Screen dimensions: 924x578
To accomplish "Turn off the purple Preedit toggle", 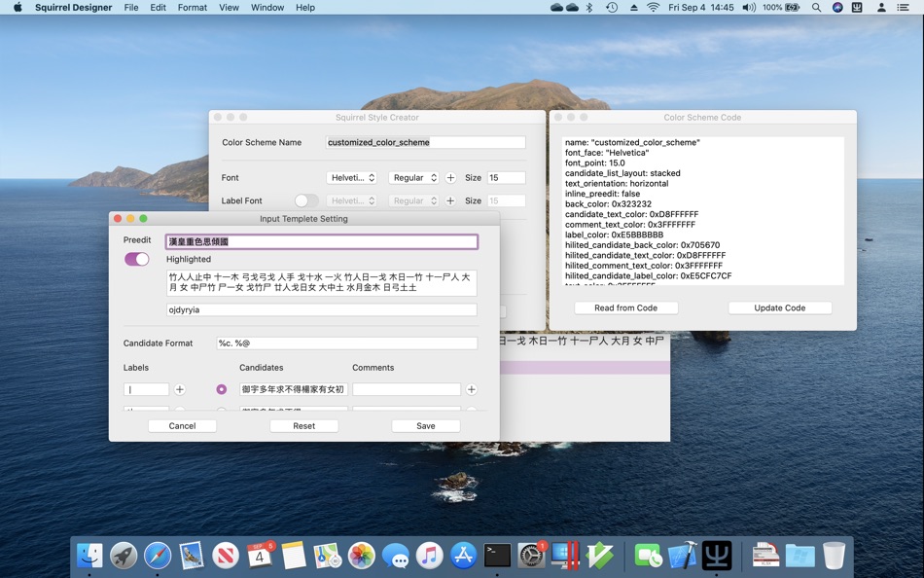I will tap(137, 259).
